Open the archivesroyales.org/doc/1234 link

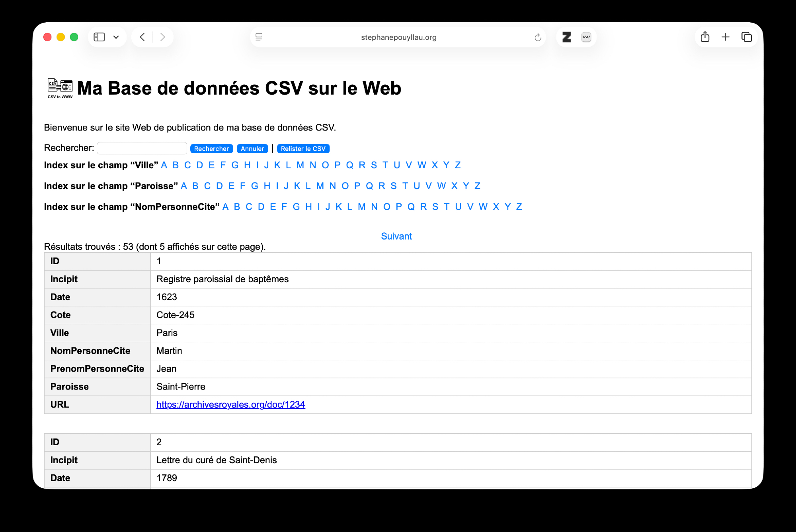coord(230,404)
